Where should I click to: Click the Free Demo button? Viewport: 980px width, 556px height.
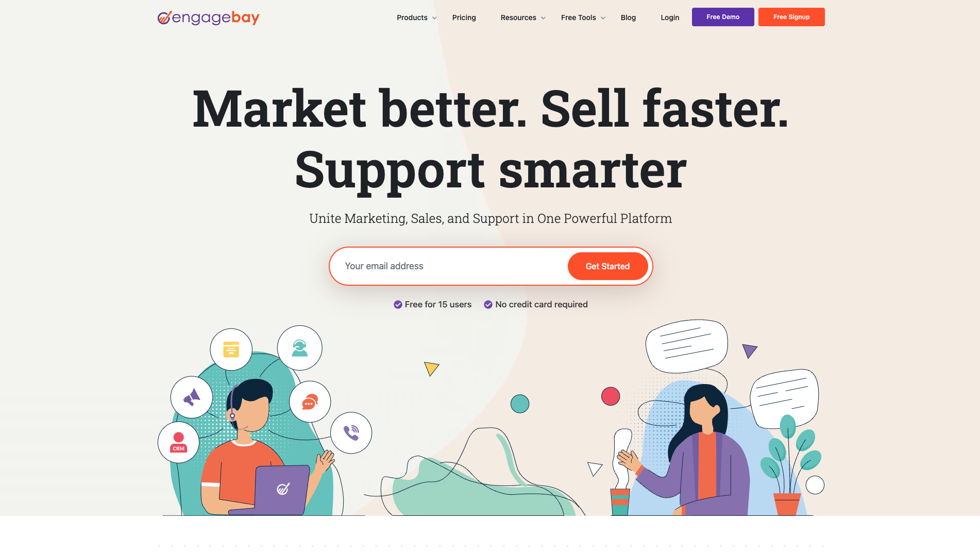(x=723, y=17)
